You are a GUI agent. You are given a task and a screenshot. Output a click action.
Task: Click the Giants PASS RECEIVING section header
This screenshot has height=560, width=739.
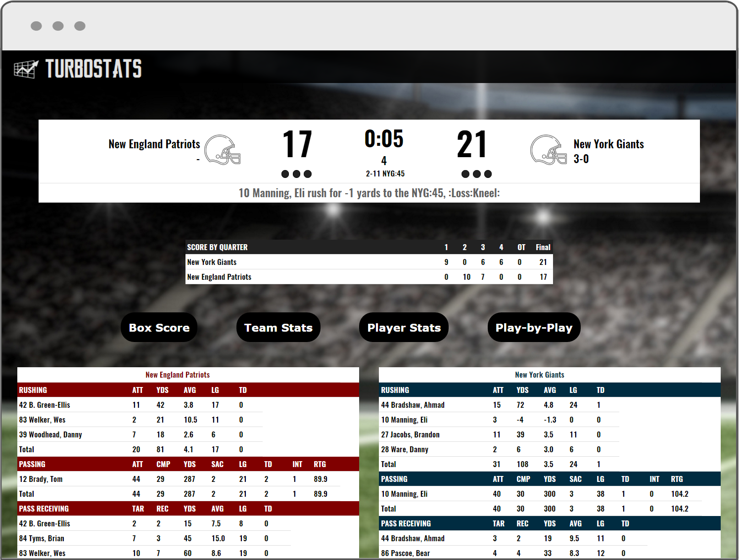click(550, 523)
